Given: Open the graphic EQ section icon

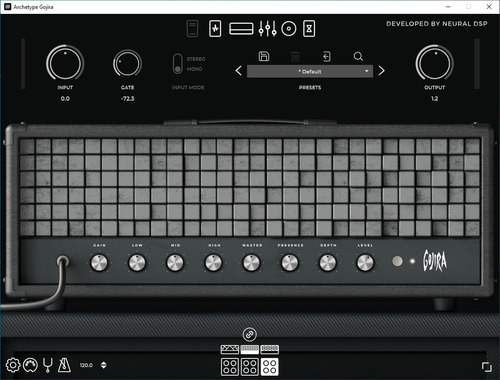Looking at the screenshot, I should 267,29.
